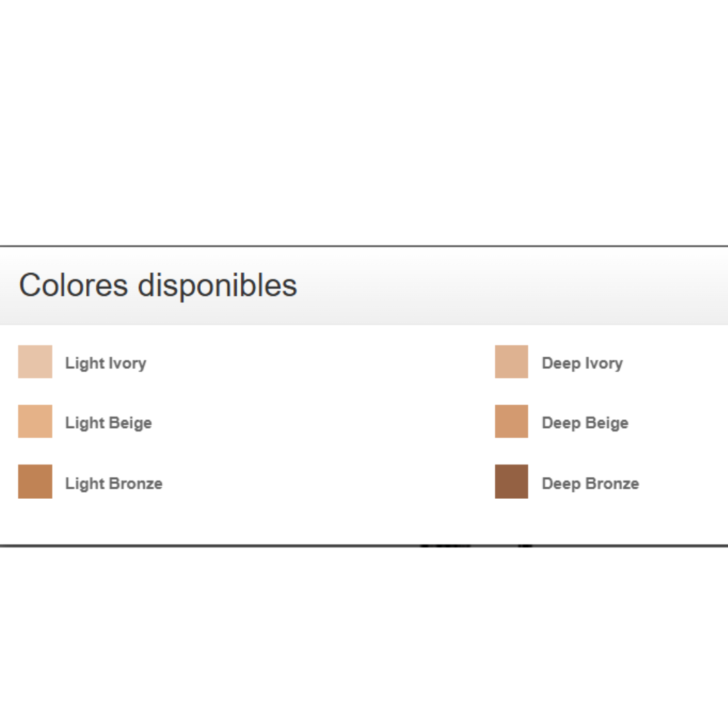The width and height of the screenshot is (728, 728).
Task: Open the Deep Beige label link
Action: (x=585, y=423)
